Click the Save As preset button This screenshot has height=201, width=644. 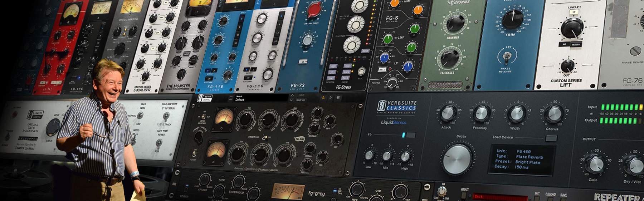301,100
